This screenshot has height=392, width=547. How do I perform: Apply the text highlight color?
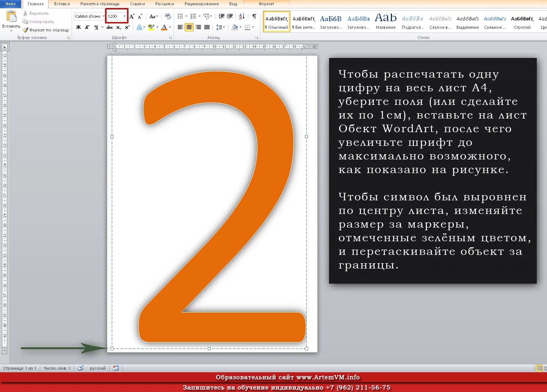(151, 27)
